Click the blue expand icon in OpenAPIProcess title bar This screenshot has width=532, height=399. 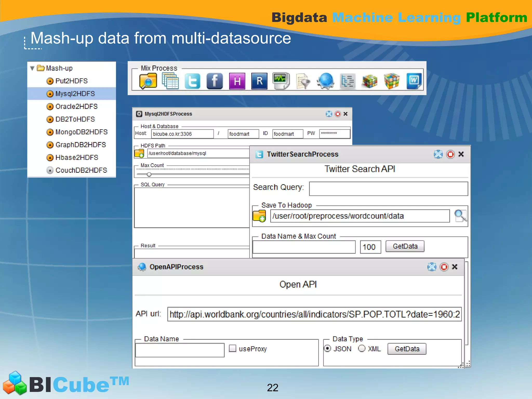pos(432,267)
